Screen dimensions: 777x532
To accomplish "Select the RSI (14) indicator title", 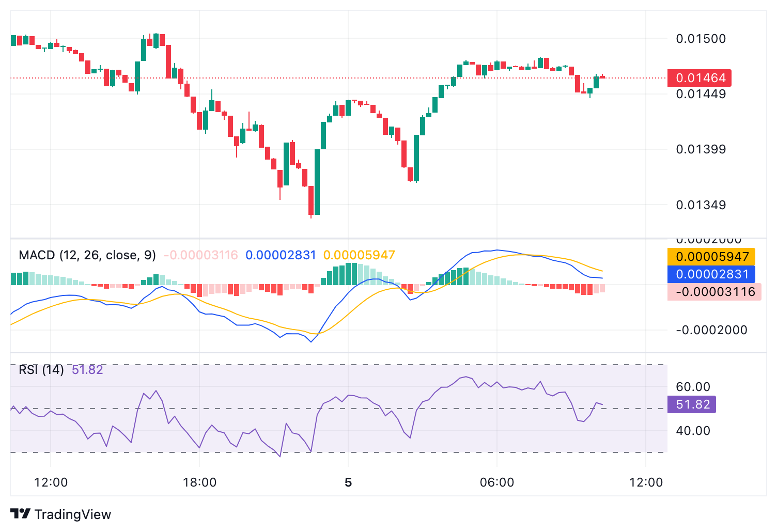I will point(41,370).
